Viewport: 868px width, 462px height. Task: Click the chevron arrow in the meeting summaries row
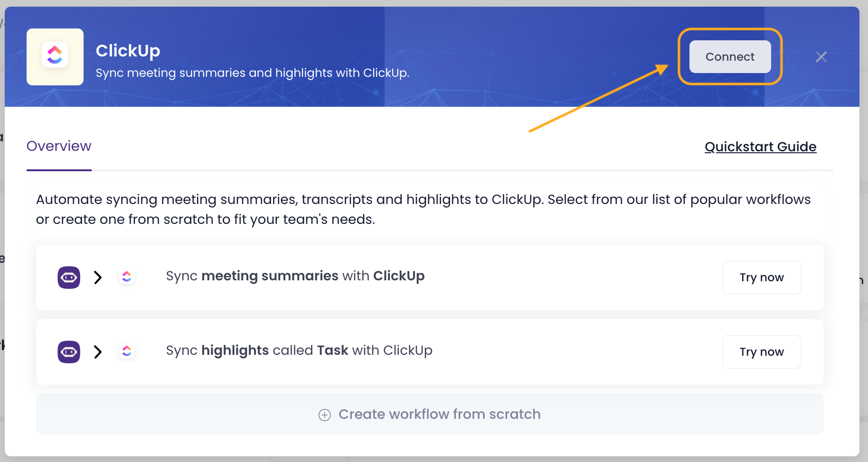[x=98, y=277]
